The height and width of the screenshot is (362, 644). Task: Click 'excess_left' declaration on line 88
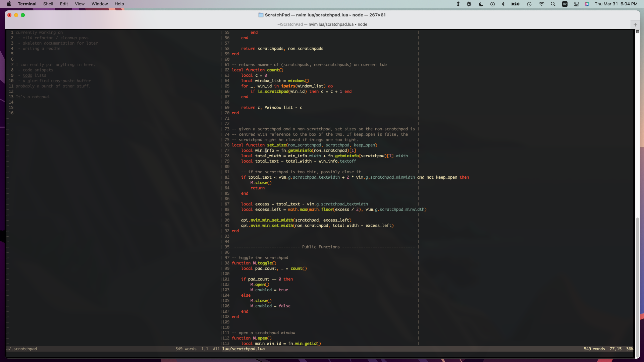[268, 209]
